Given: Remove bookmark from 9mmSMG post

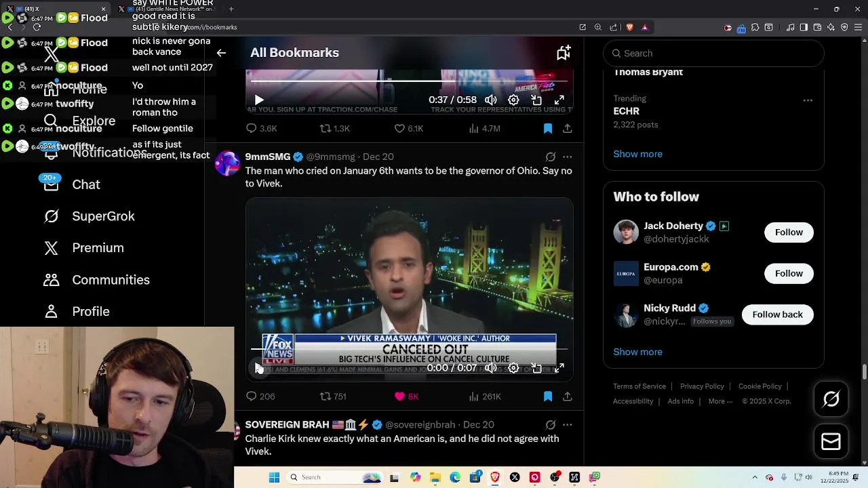Looking at the screenshot, I should [548, 396].
